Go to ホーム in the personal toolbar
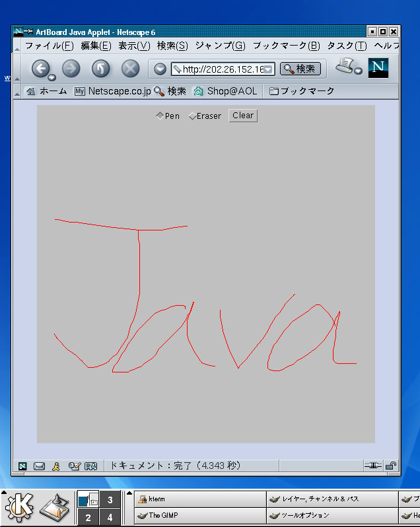Screen dimensions: 420x527 pos(47,91)
